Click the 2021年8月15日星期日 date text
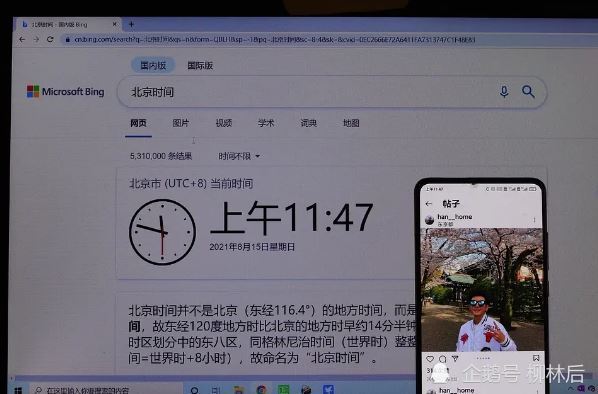 coord(252,247)
